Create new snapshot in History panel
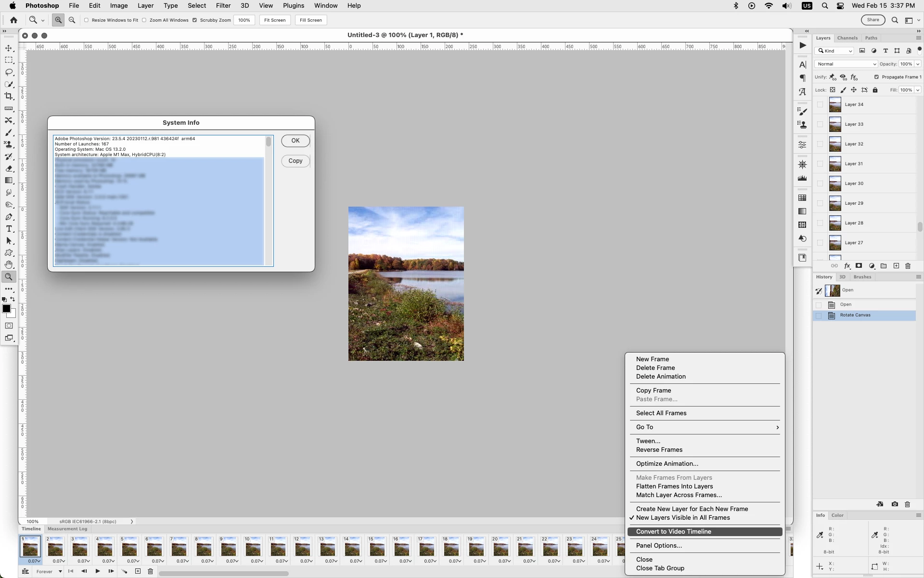This screenshot has width=924, height=578. (x=895, y=504)
